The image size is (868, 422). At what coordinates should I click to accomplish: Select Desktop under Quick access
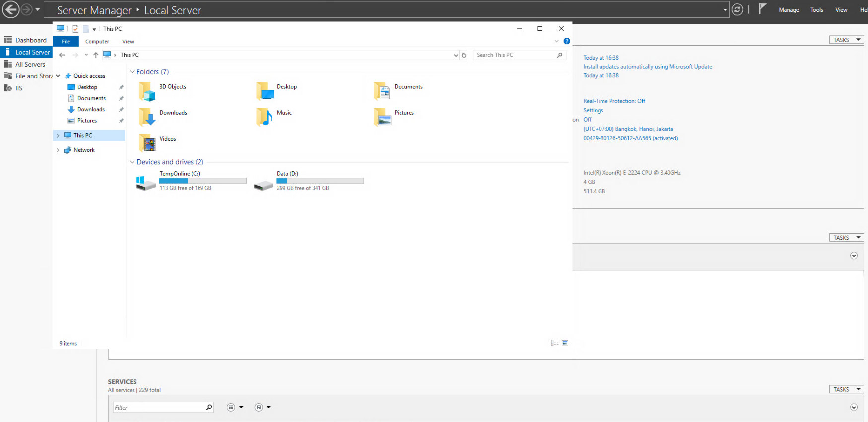(x=87, y=87)
